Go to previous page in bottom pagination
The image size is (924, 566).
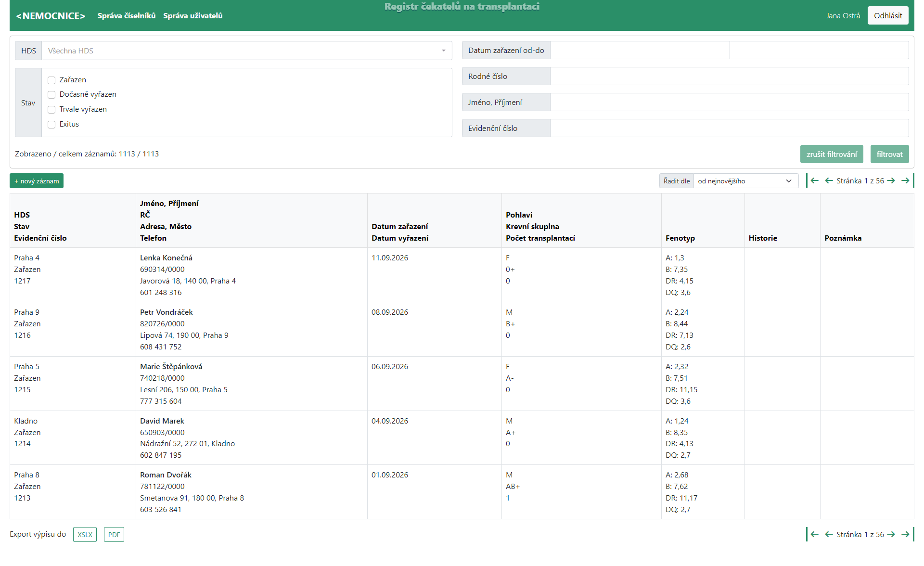tap(829, 535)
